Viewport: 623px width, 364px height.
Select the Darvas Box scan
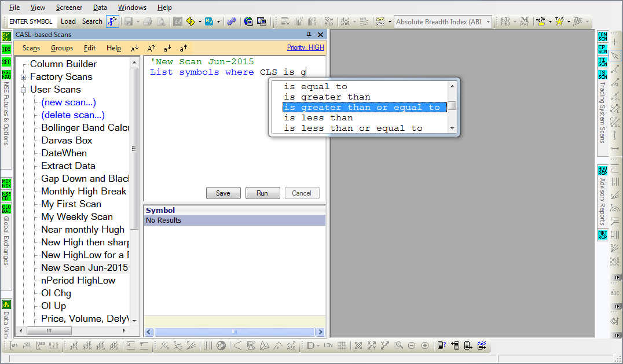pyautogui.click(x=67, y=141)
